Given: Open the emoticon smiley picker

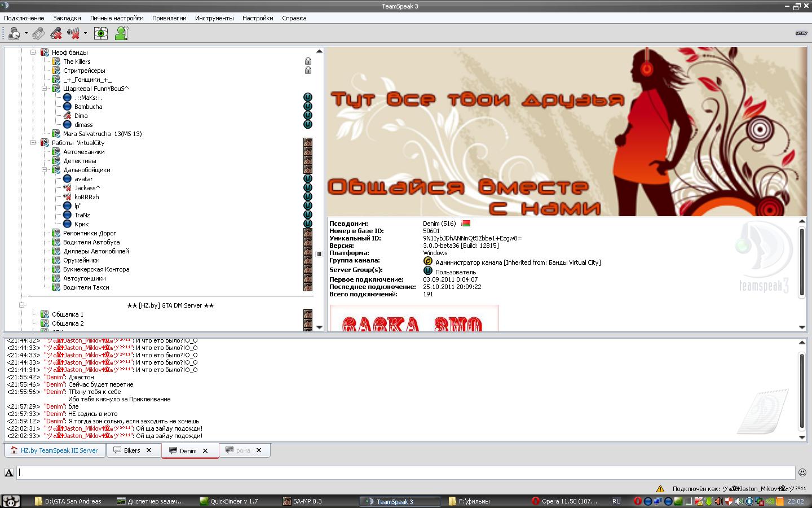Looking at the screenshot, I should (x=802, y=472).
